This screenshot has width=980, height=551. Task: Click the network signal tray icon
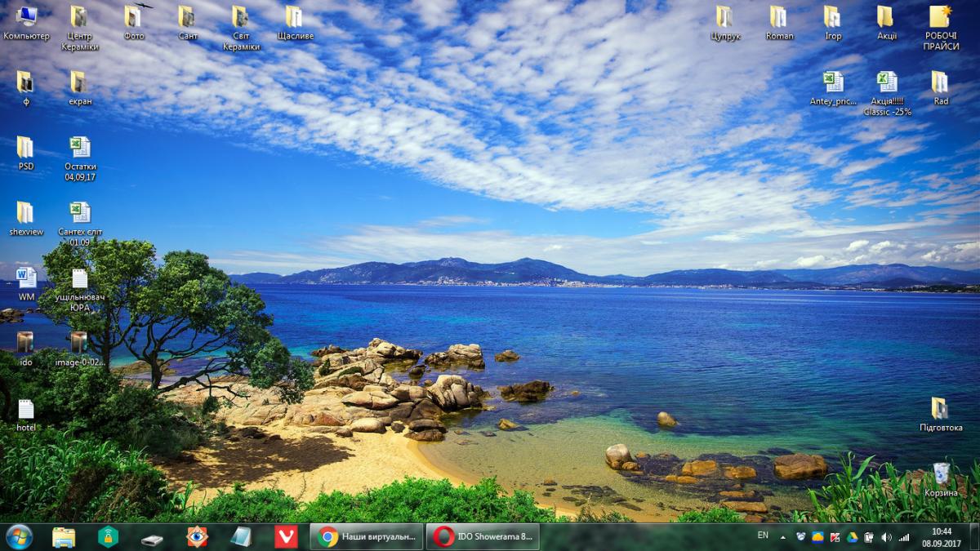pyautogui.click(x=904, y=537)
